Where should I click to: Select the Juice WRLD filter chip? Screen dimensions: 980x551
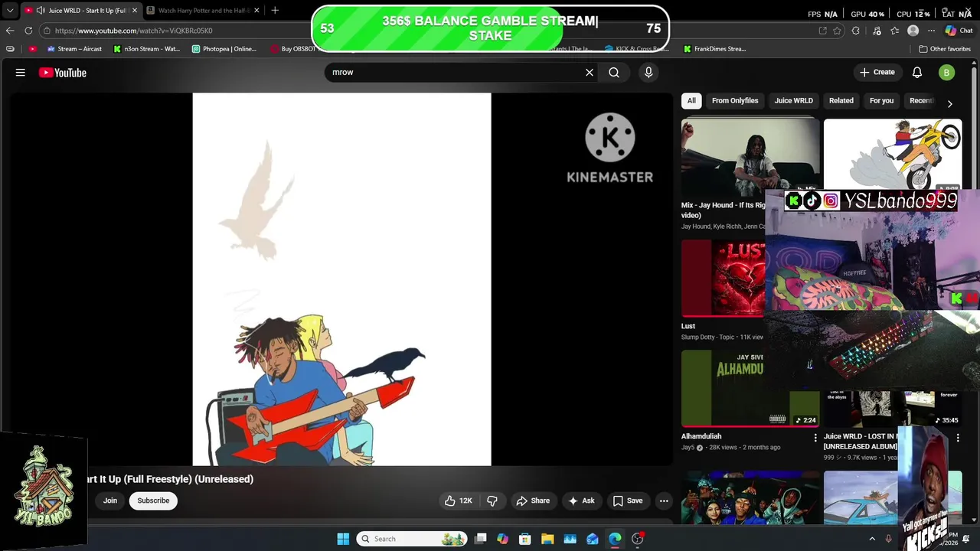pyautogui.click(x=793, y=101)
